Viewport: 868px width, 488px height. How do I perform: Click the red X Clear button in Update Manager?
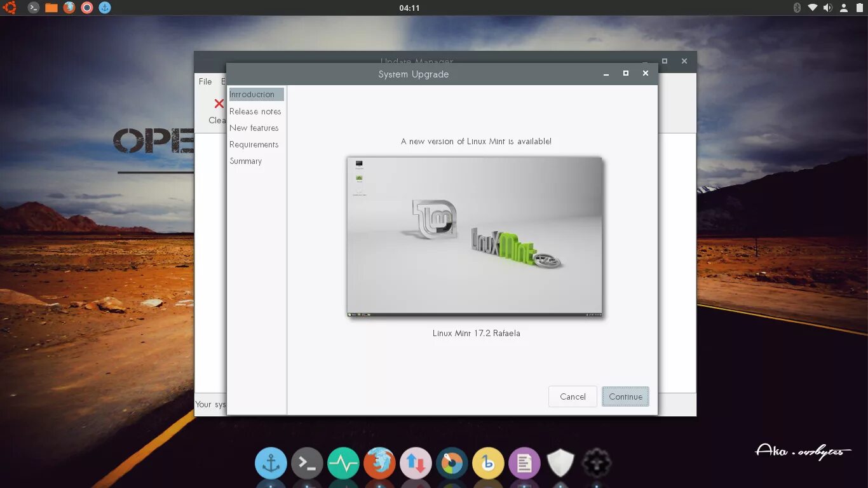(x=219, y=109)
